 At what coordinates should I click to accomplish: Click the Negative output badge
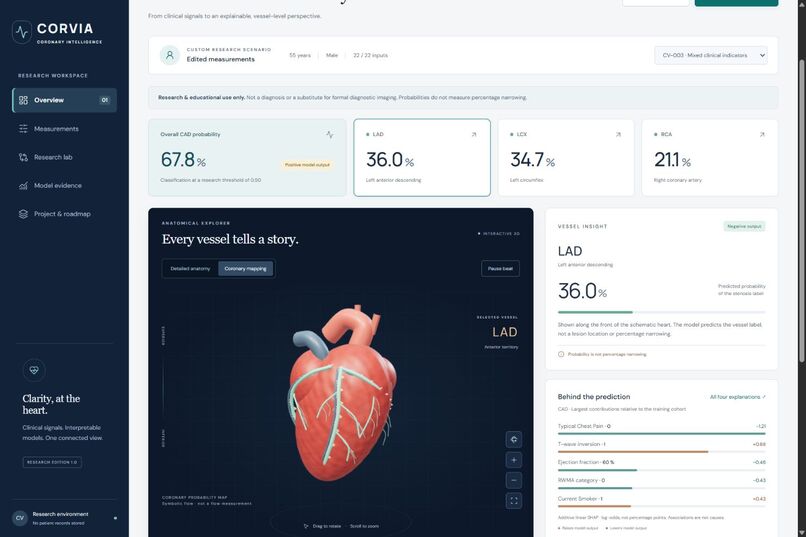[744, 226]
